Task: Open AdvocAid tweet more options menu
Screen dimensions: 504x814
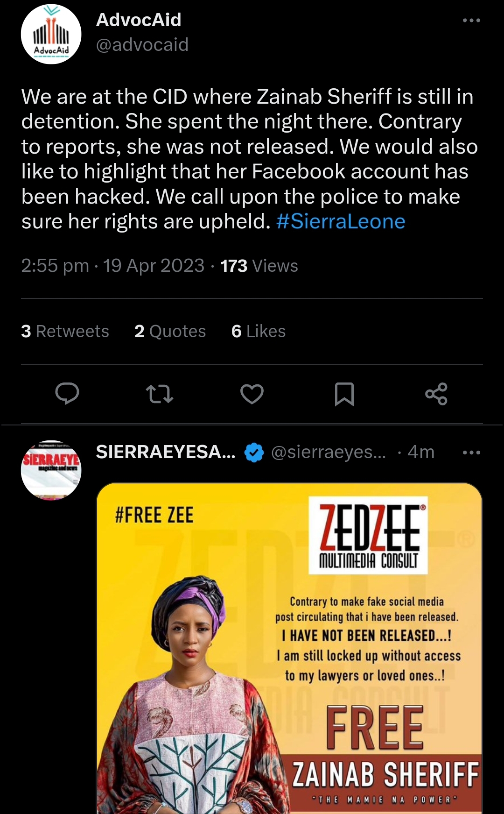Action: click(x=471, y=21)
